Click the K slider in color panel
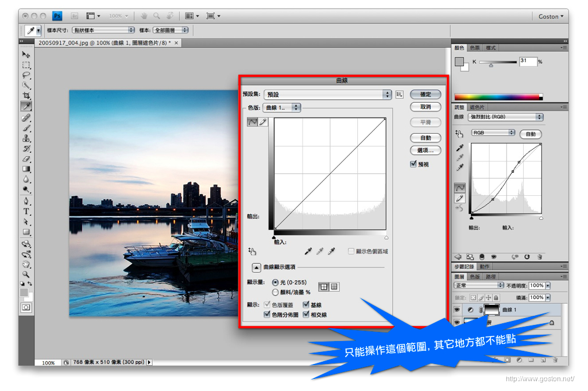The width and height of the screenshot is (588, 391). (x=497, y=62)
